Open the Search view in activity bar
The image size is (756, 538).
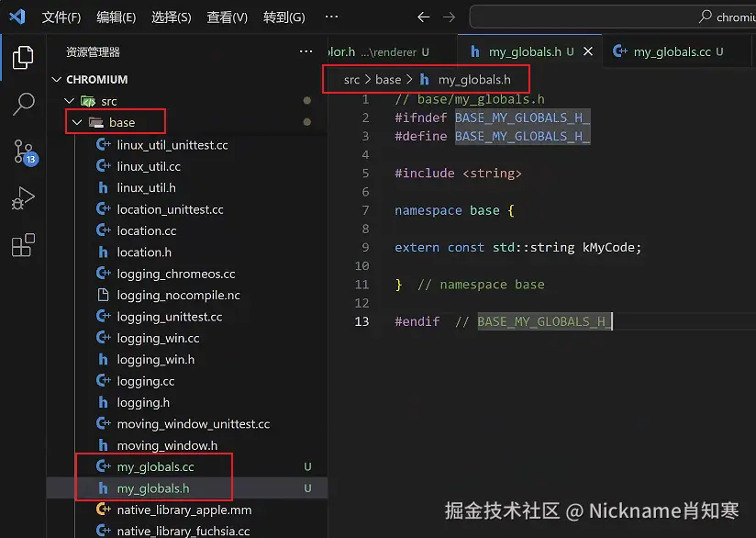click(x=23, y=105)
